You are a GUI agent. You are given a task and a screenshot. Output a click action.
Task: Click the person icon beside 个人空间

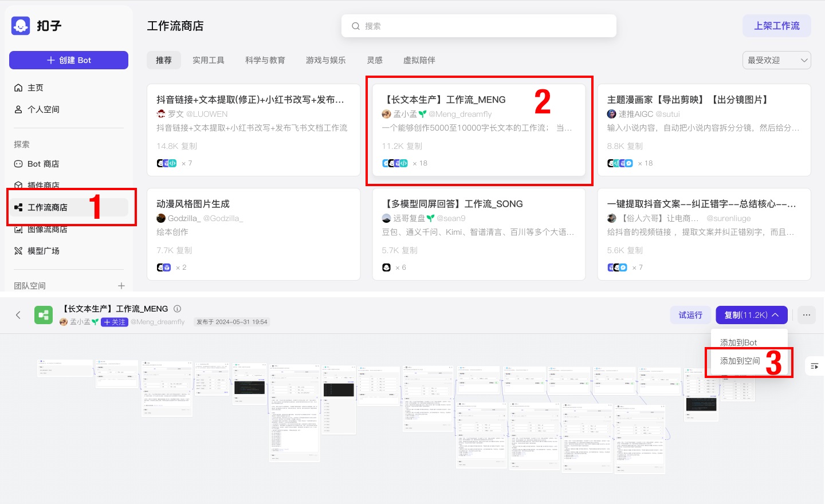pyautogui.click(x=18, y=109)
